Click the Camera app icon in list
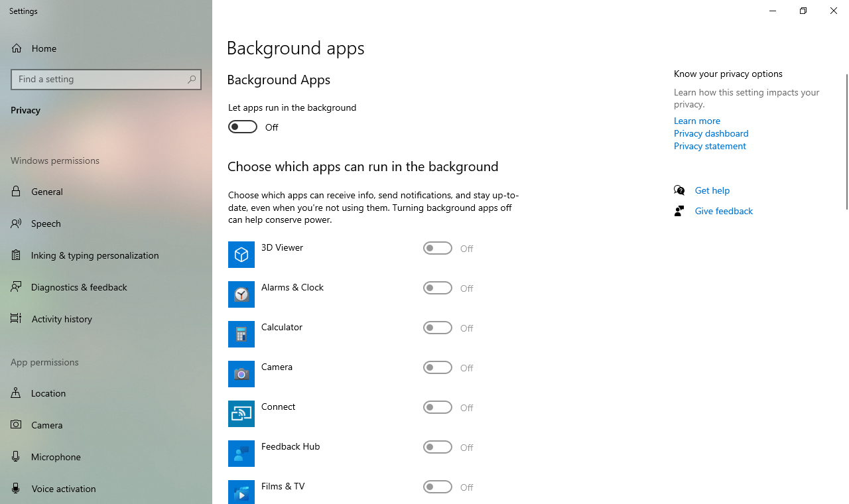The width and height of the screenshot is (849, 504). pos(241,374)
